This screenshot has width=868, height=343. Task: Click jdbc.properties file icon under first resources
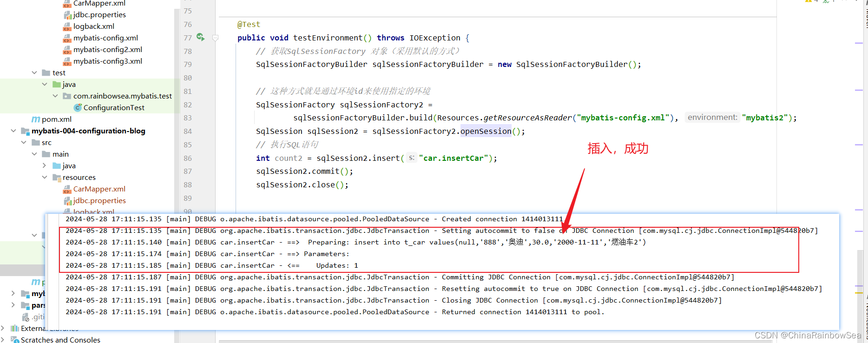coord(67,15)
